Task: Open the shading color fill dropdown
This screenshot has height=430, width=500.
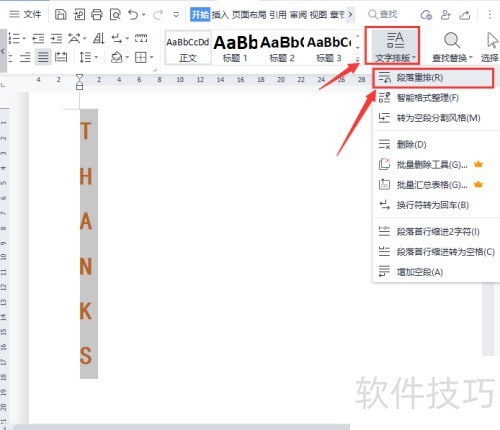Action: click(127, 57)
